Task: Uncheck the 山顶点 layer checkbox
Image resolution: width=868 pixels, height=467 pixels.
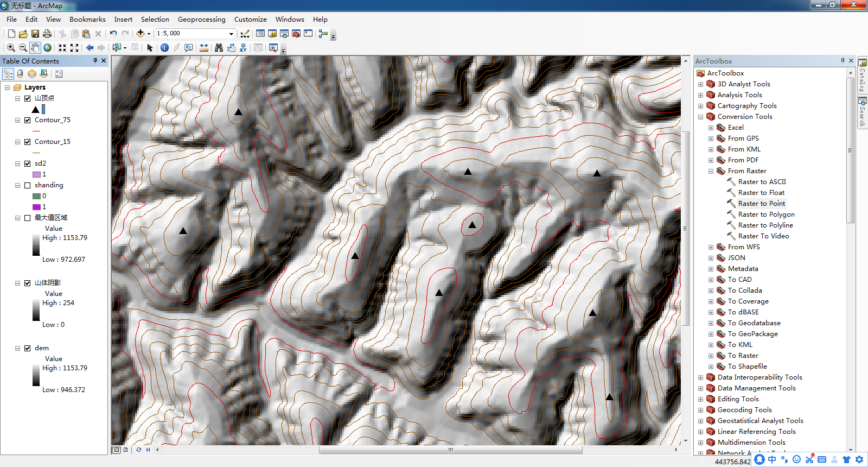Action: coord(27,98)
